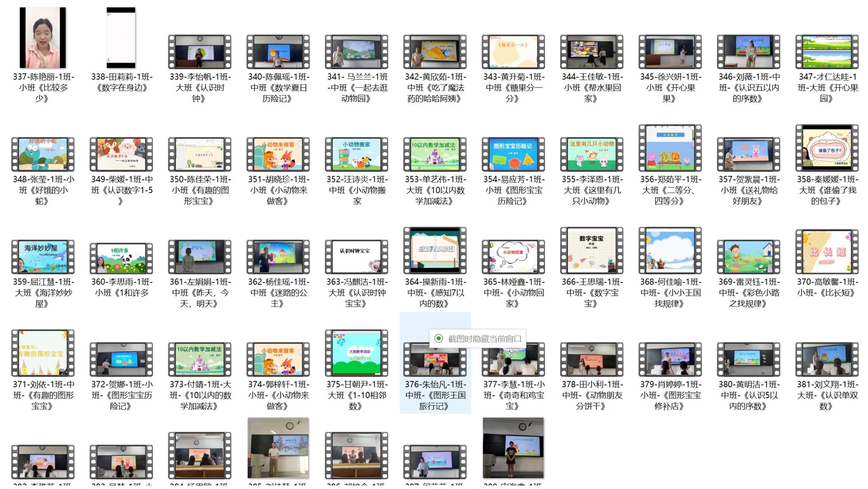Open video file 338-田莉莉 数字在身边

point(121,38)
